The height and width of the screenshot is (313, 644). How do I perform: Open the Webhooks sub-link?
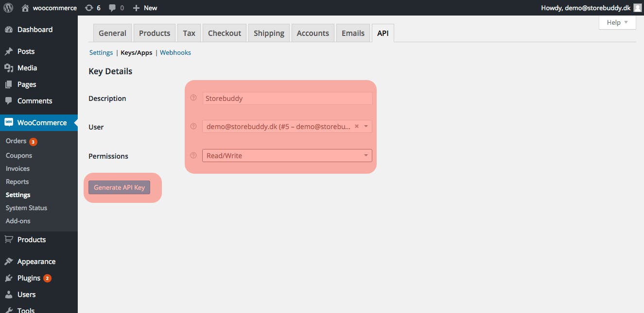[x=175, y=52]
